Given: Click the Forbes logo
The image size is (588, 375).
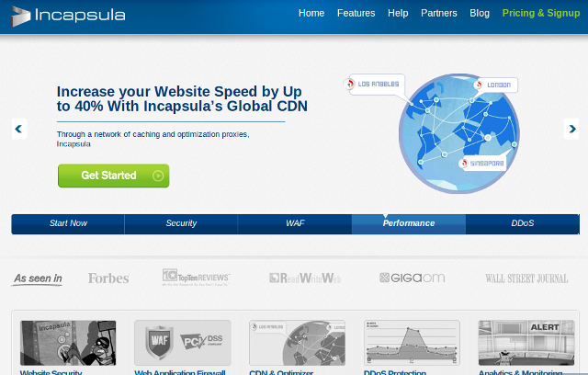Looking at the screenshot, I should coord(108,278).
